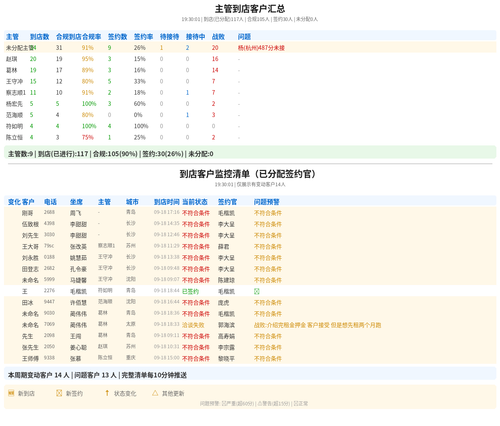
Task: Click phone number 2688
Action: point(49,212)
